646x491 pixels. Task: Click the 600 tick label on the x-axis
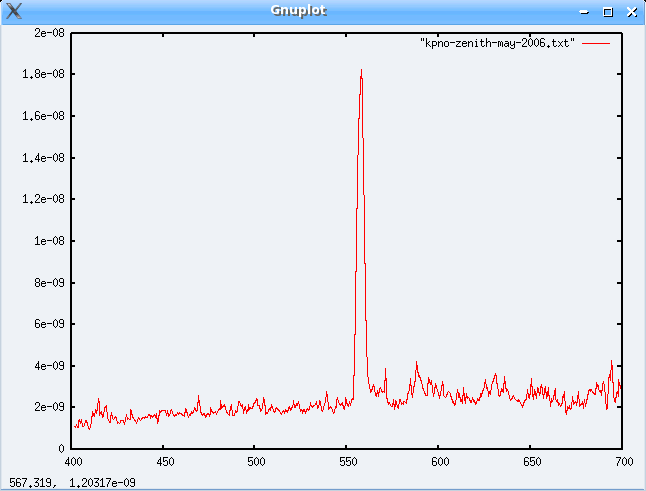[x=439, y=462]
